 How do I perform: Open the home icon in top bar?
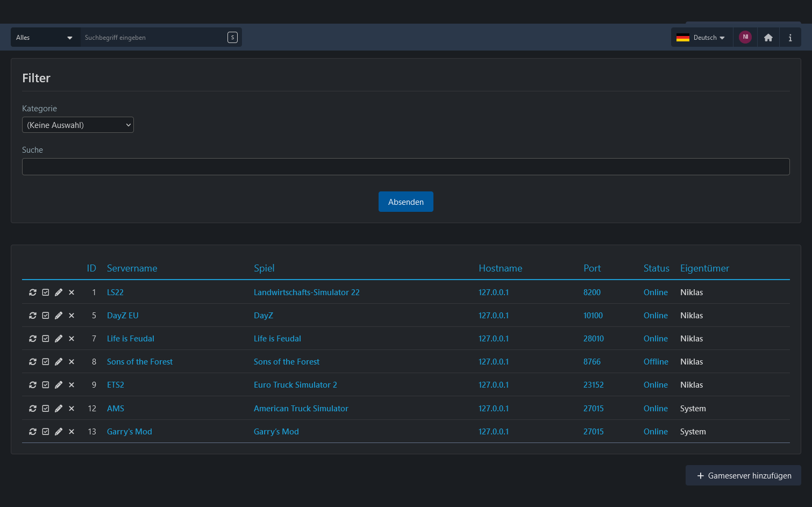tap(768, 38)
